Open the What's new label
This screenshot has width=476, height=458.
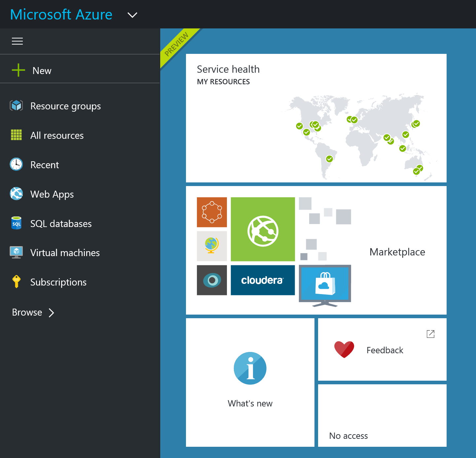click(250, 403)
